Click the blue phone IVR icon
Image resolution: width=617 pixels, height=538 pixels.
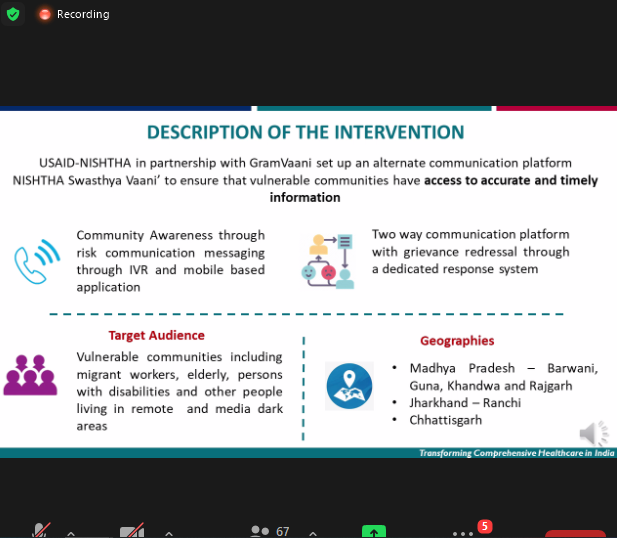point(37,261)
